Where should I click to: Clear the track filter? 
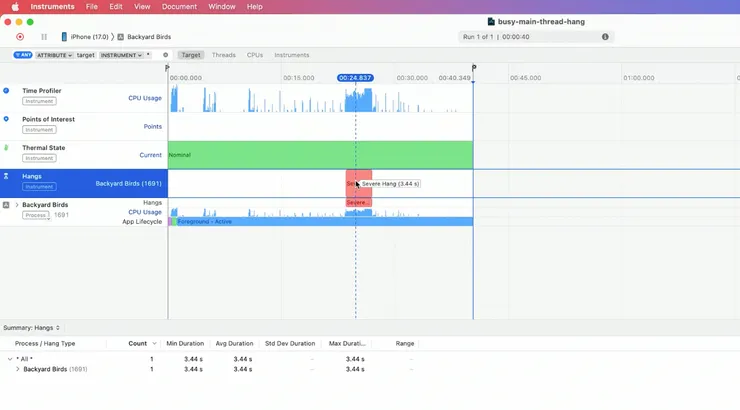[166, 55]
